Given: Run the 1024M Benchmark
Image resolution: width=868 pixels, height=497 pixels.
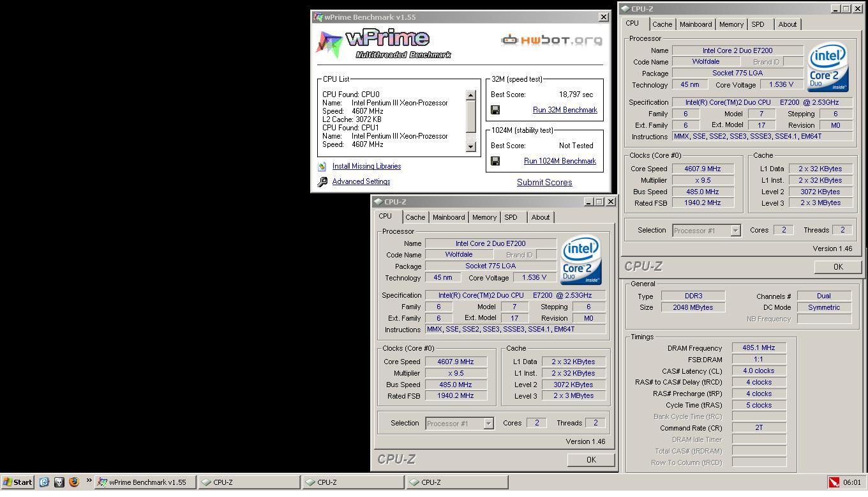Looking at the screenshot, I should tap(560, 161).
